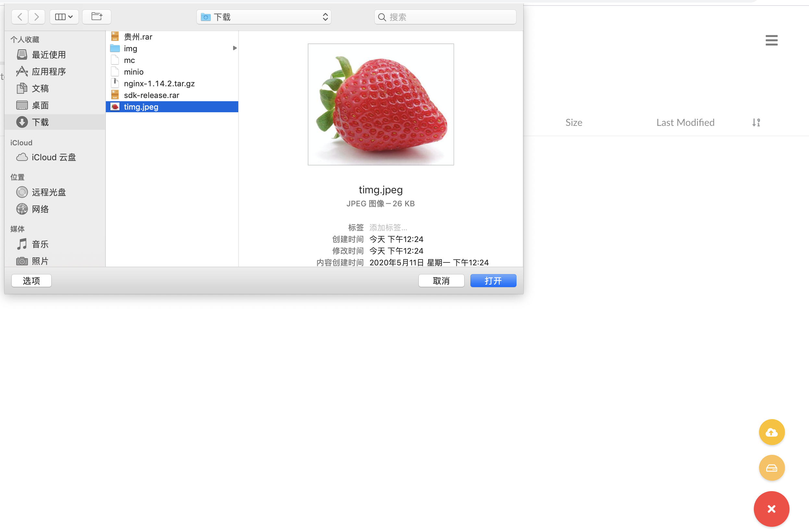Screen dimensions: 809x532
Task: Select 桌面 in the sidebar
Action: click(x=40, y=105)
